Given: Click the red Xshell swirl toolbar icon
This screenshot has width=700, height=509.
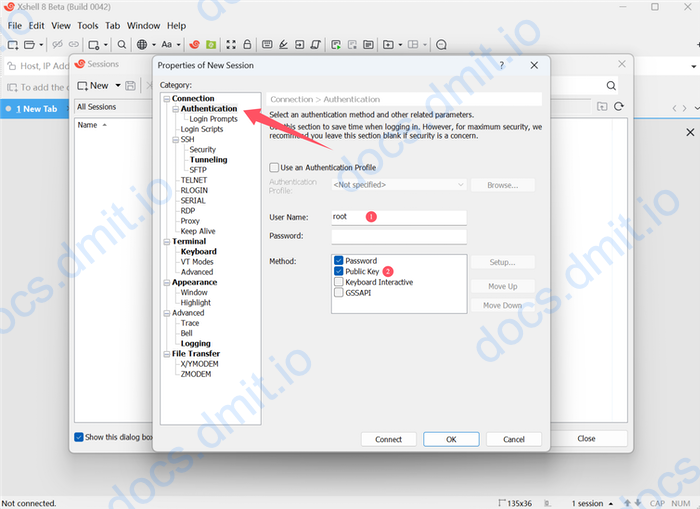Looking at the screenshot, I should tap(194, 45).
